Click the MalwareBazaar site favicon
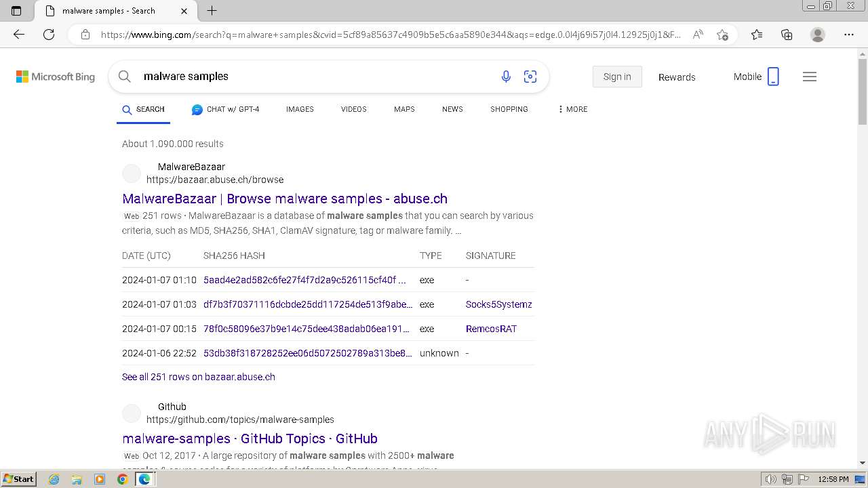This screenshot has width=868, height=488. tap(132, 173)
